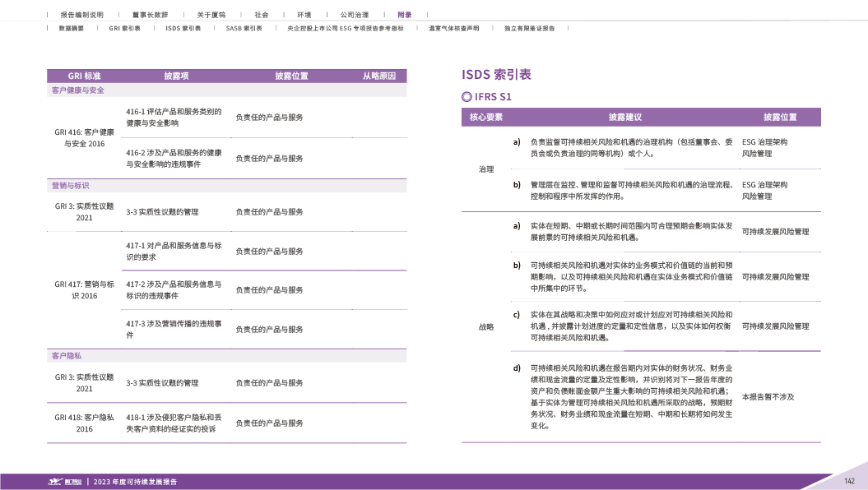Select the 营销与标识 category row
The width and height of the screenshot is (868, 490).
tap(70, 186)
